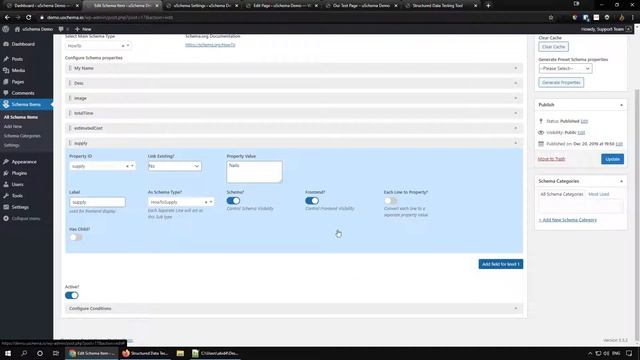Click the Move to Trash link
The height and width of the screenshot is (360, 640).
(551, 159)
